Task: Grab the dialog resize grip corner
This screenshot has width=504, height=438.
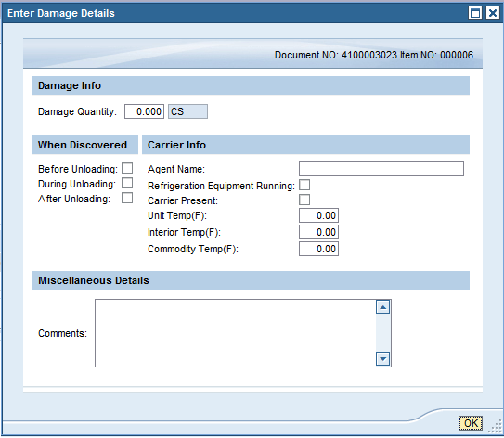Action: pyautogui.click(x=495, y=427)
